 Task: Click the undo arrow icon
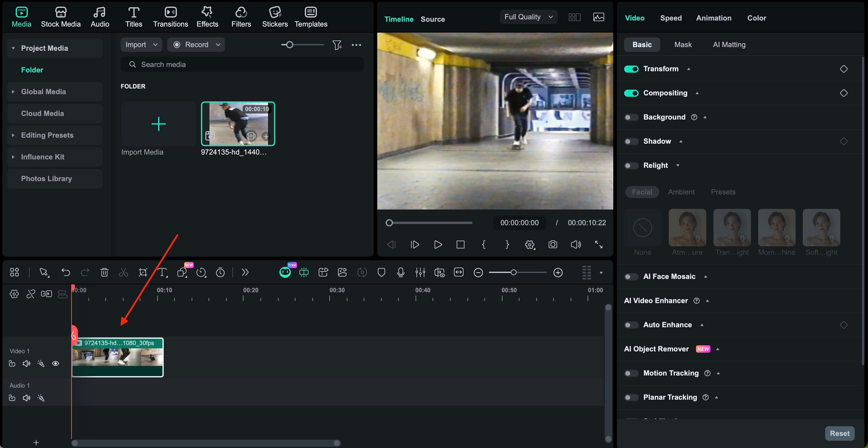66,272
